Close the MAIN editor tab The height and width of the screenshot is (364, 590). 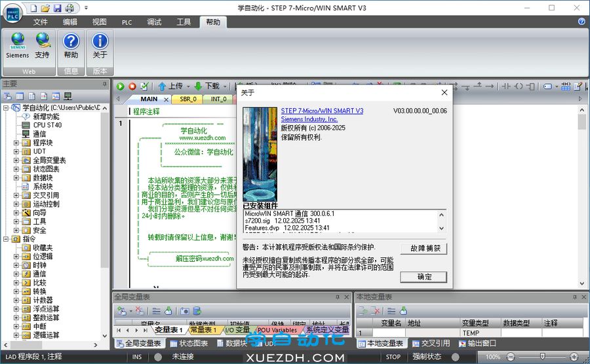click(166, 99)
